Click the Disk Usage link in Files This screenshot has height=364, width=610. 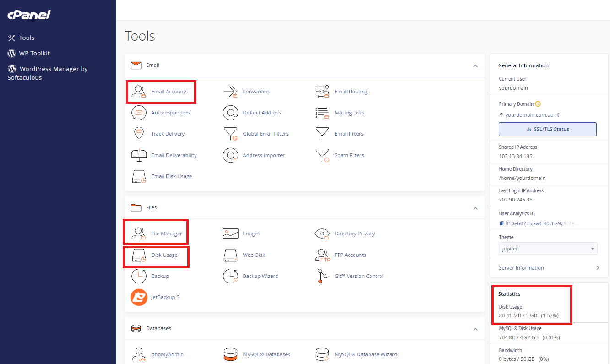point(164,255)
